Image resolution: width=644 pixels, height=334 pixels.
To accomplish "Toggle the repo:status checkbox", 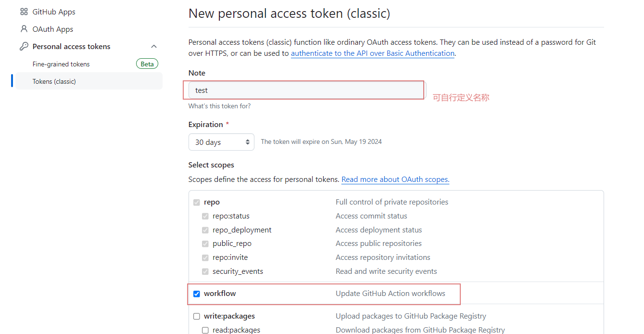I will tap(205, 216).
